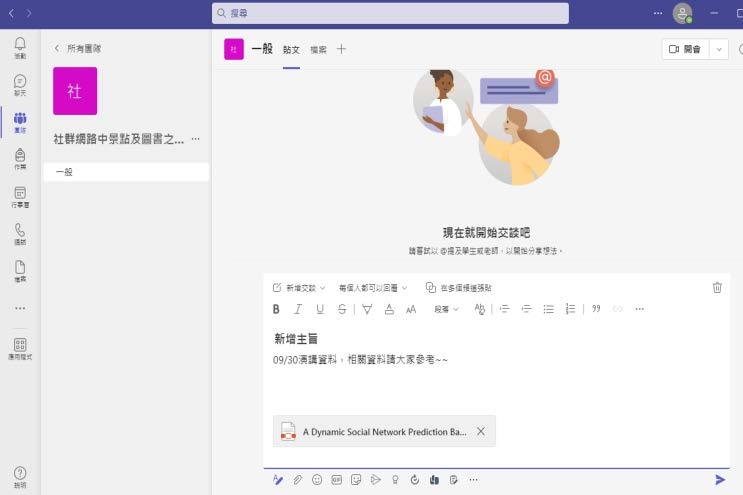The height and width of the screenshot is (495, 743).
Task: Switch to the 檔案 tab
Action: pyautogui.click(x=318, y=49)
